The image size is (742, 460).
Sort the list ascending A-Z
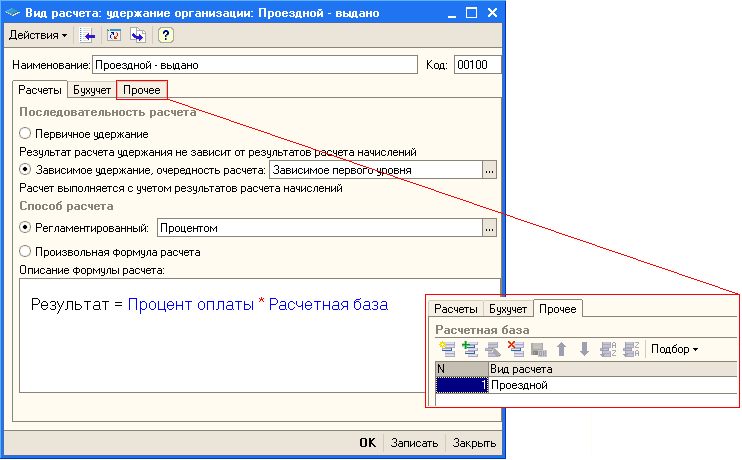point(608,349)
